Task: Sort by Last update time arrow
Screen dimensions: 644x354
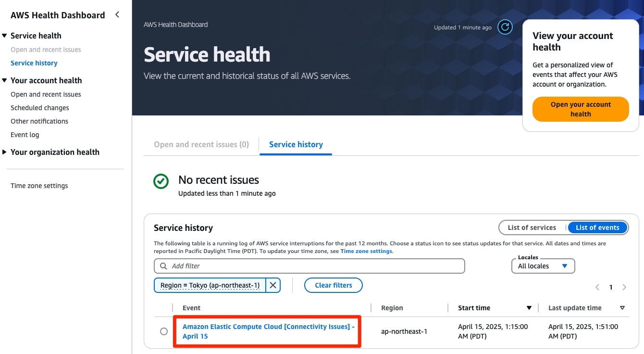Action: coord(622,308)
